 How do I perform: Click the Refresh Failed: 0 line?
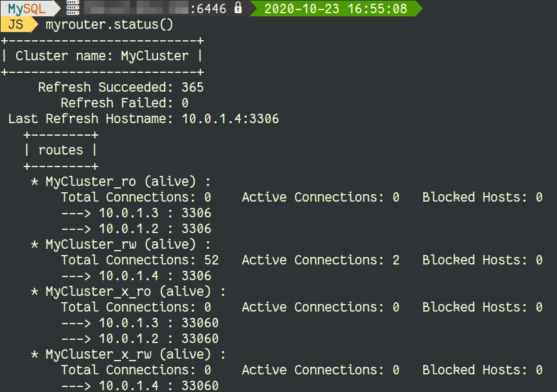point(124,103)
